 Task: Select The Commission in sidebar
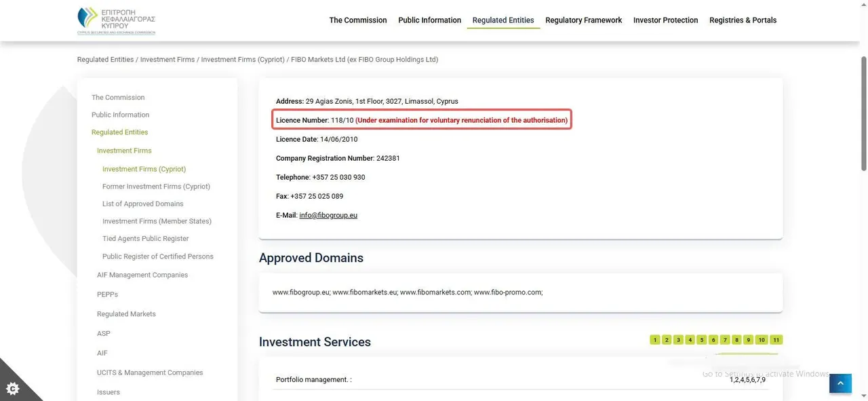[118, 98]
